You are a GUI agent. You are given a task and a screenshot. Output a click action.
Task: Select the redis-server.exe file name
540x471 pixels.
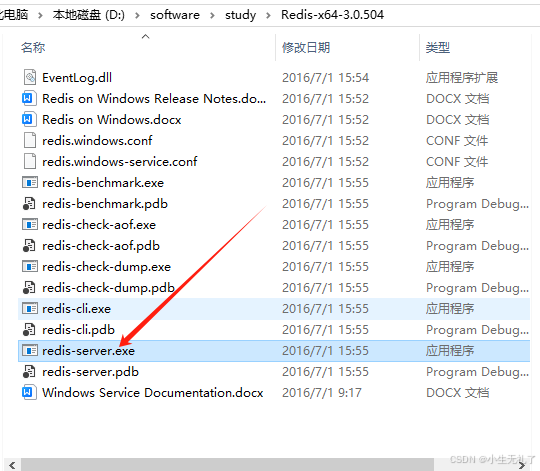88,351
